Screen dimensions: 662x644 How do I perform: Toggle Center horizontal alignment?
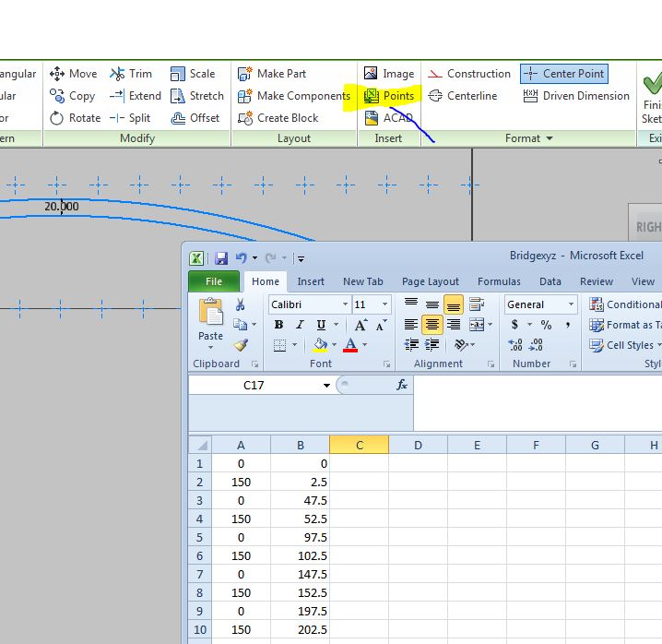(x=431, y=325)
